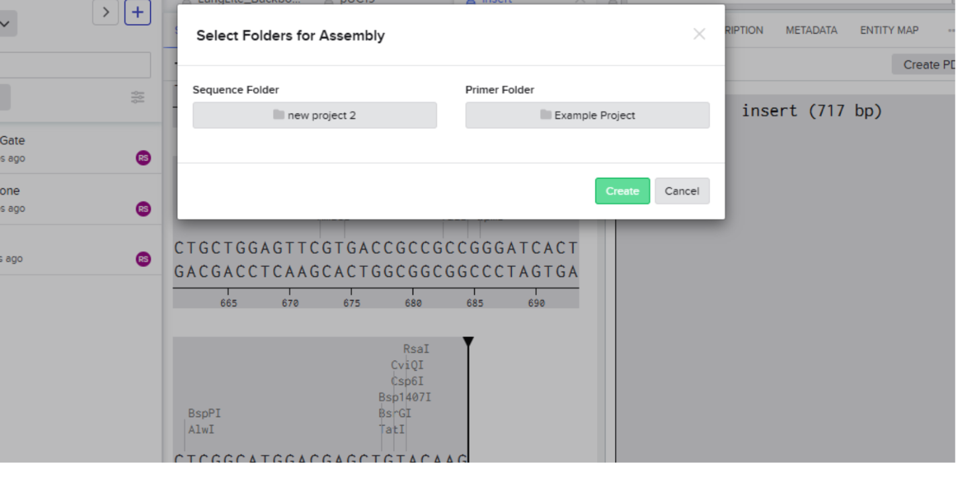Expand the dropdown chevron at sidebar top
The image size is (980, 477).
click(5, 24)
